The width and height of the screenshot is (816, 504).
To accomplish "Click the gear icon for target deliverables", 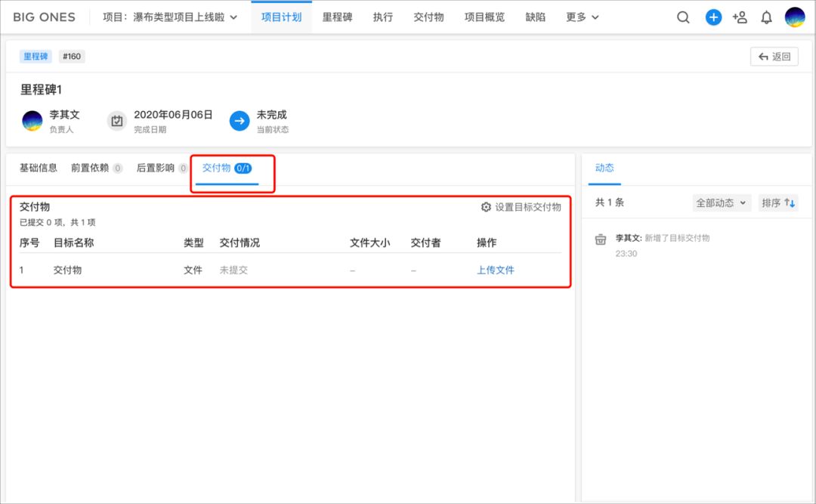I will tap(486, 207).
